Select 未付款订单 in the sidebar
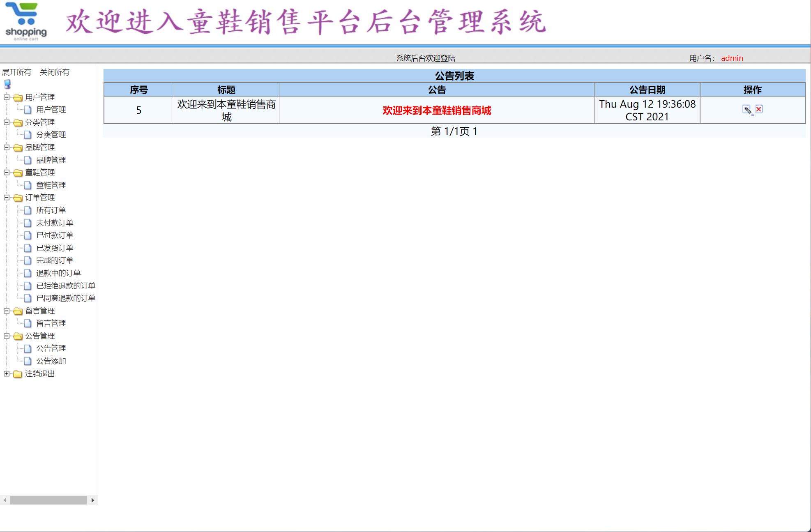This screenshot has height=532, width=811. point(54,223)
